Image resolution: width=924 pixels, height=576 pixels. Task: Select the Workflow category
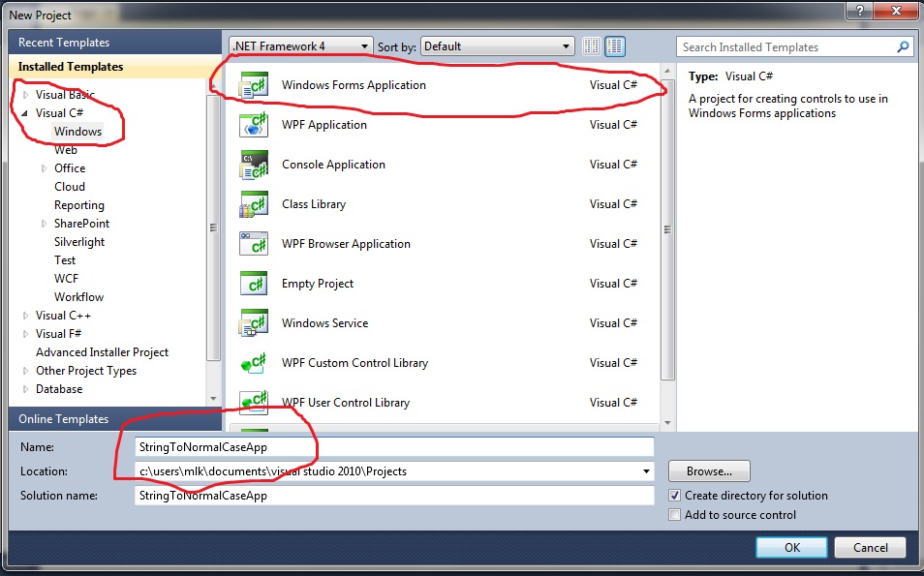point(79,297)
